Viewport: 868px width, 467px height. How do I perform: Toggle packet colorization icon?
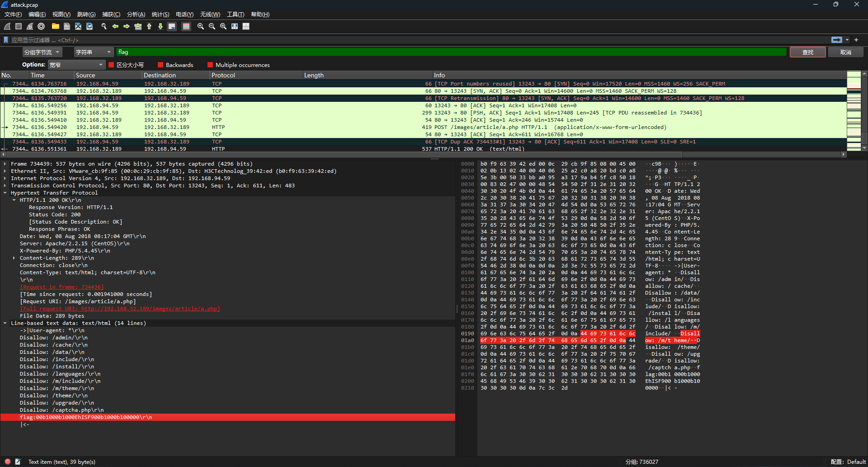(x=186, y=26)
